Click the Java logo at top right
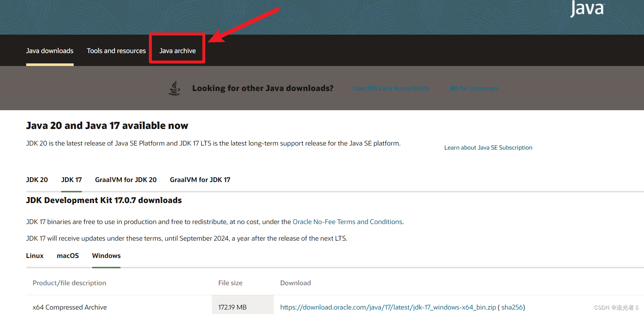The height and width of the screenshot is (314, 644). click(587, 8)
